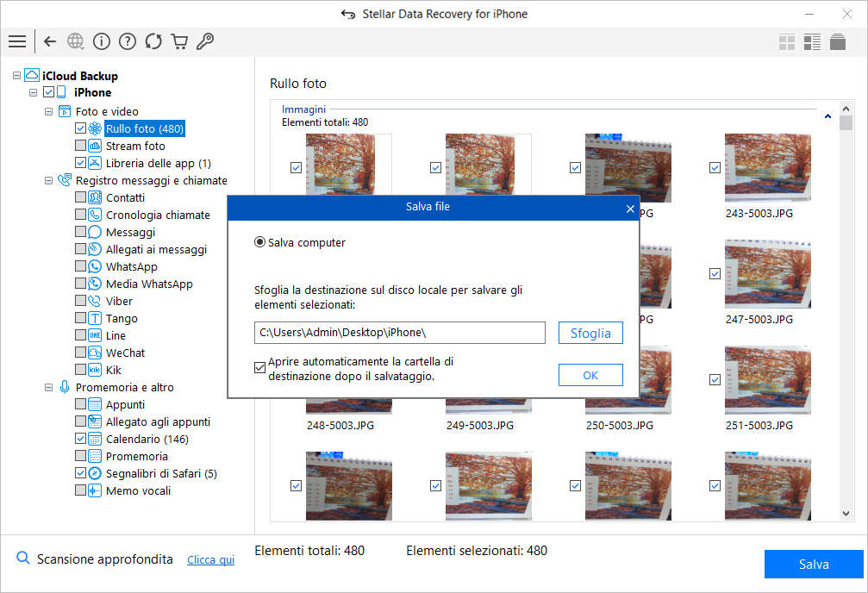Follow the Clicca qui link

tap(211, 559)
